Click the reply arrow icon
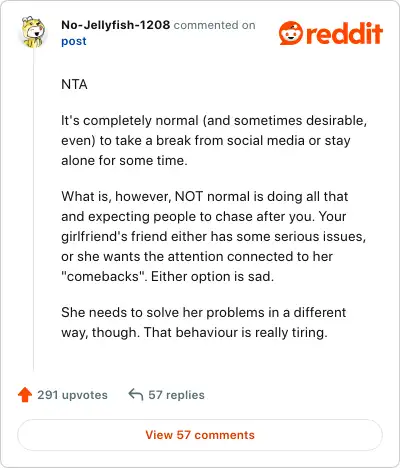Screen dimensions: 400x468 136,394
